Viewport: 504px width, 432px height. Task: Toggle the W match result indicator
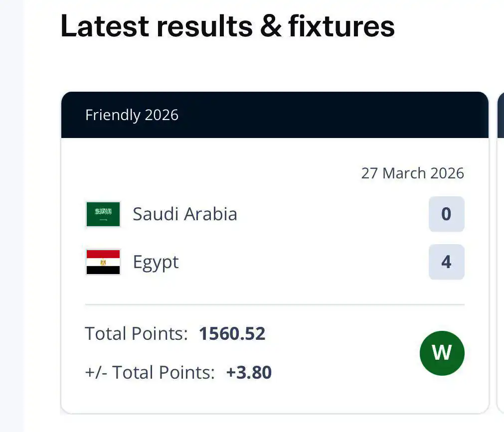click(442, 353)
